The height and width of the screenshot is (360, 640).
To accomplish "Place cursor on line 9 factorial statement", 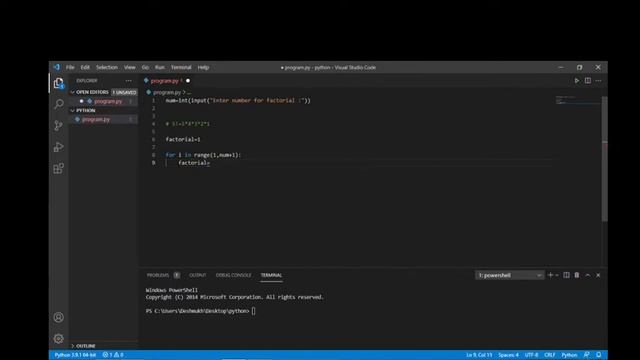I will (194, 163).
